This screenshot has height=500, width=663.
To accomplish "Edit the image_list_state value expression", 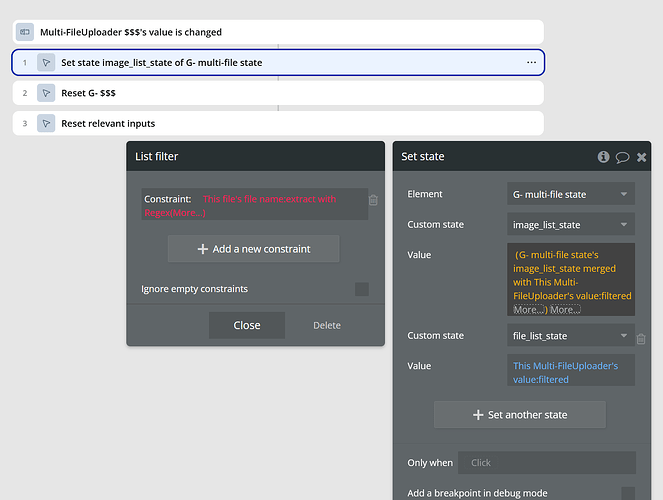I will coord(571,279).
